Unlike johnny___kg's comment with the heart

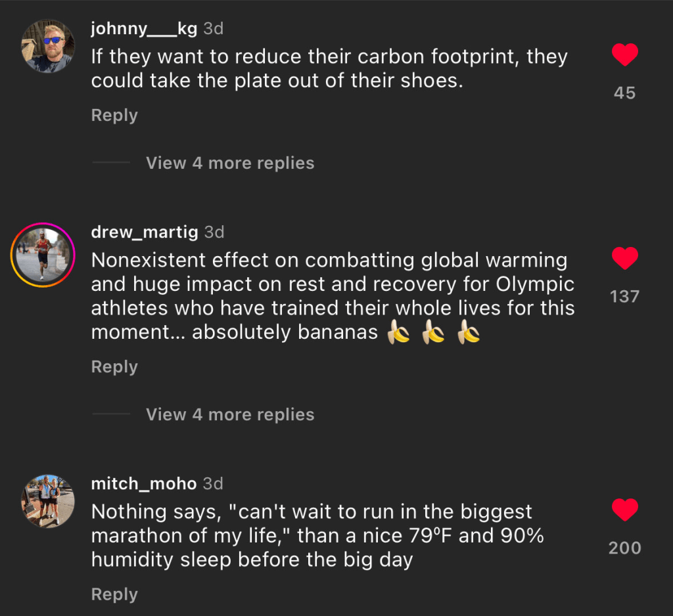coord(624,56)
